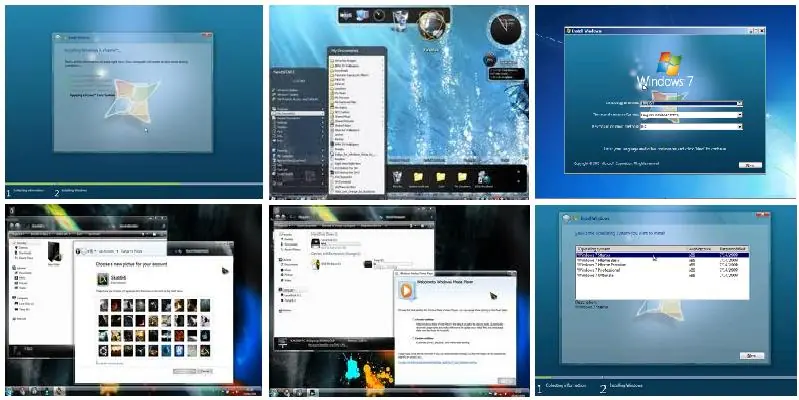
Task: Click Next in the edition selection dialog
Action: 752,355
